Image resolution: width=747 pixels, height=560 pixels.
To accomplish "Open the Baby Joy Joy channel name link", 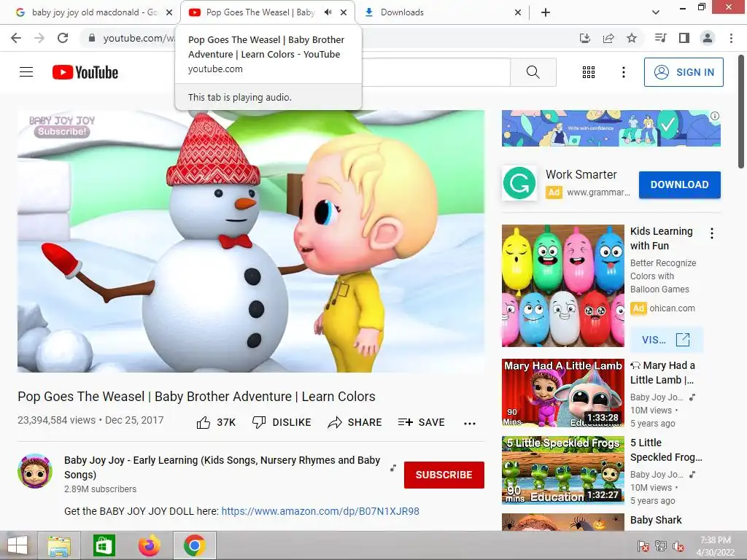I will 222,467.
